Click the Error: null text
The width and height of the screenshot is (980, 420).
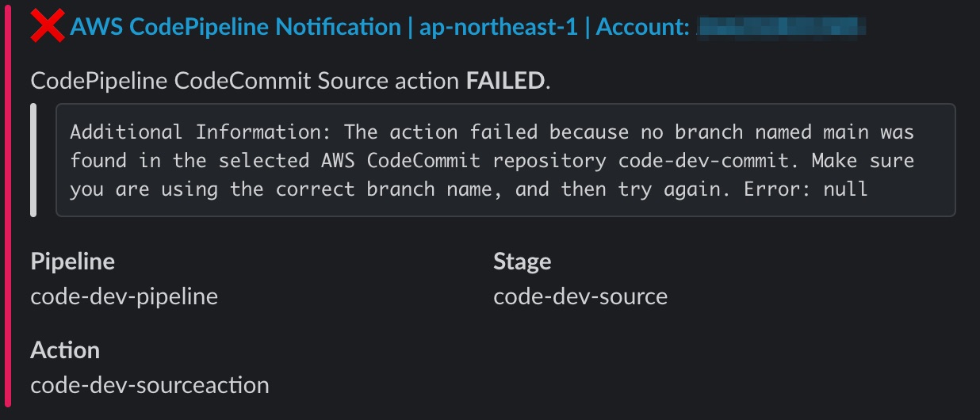(x=806, y=189)
